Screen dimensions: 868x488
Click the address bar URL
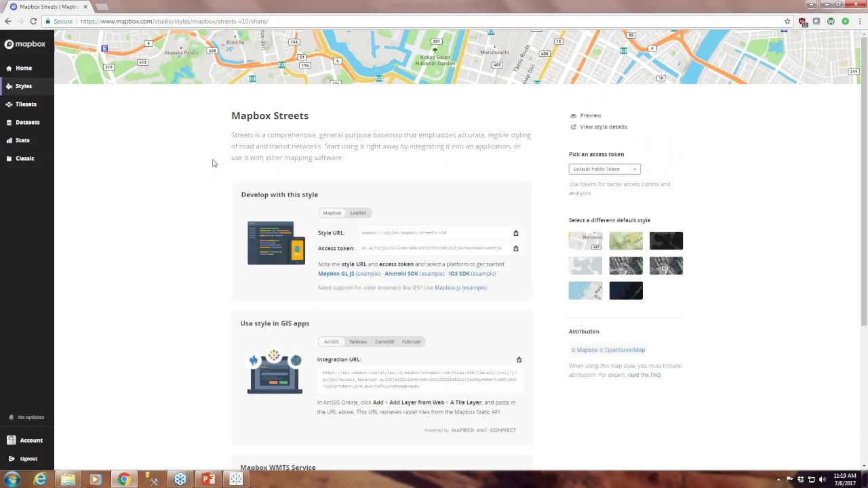click(x=174, y=21)
